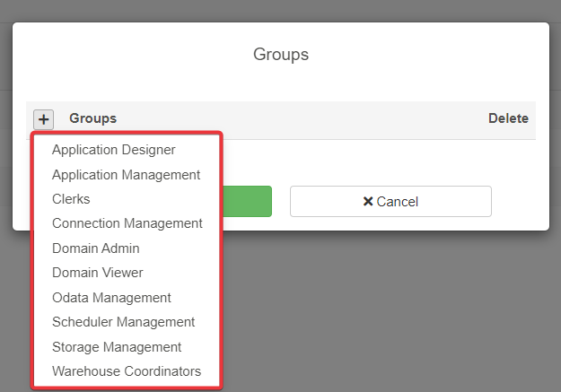Click the X icon inside Cancel button
Viewport: 561px width, 392px height.
[x=367, y=202]
